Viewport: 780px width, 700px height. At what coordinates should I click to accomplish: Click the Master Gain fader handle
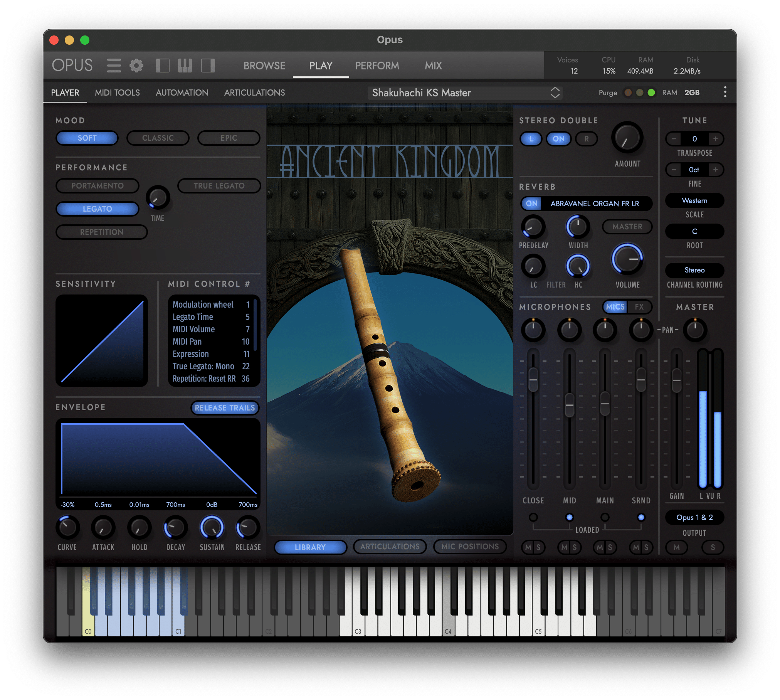pos(677,380)
